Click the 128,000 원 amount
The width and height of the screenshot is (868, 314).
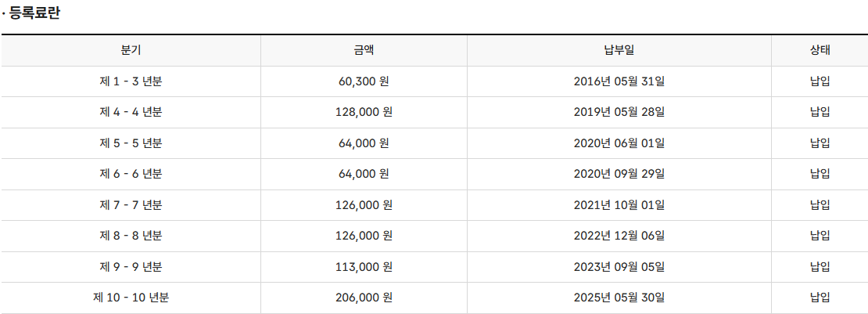364,112
